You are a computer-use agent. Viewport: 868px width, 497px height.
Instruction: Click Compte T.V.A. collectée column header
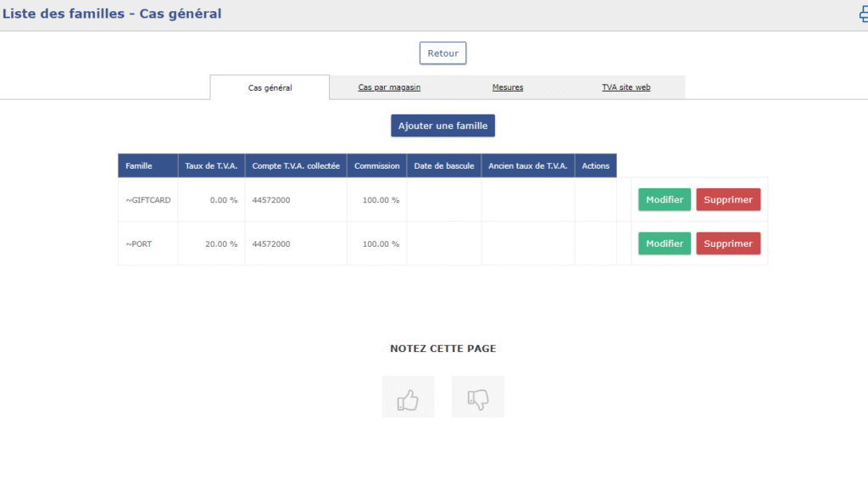pyautogui.click(x=296, y=165)
